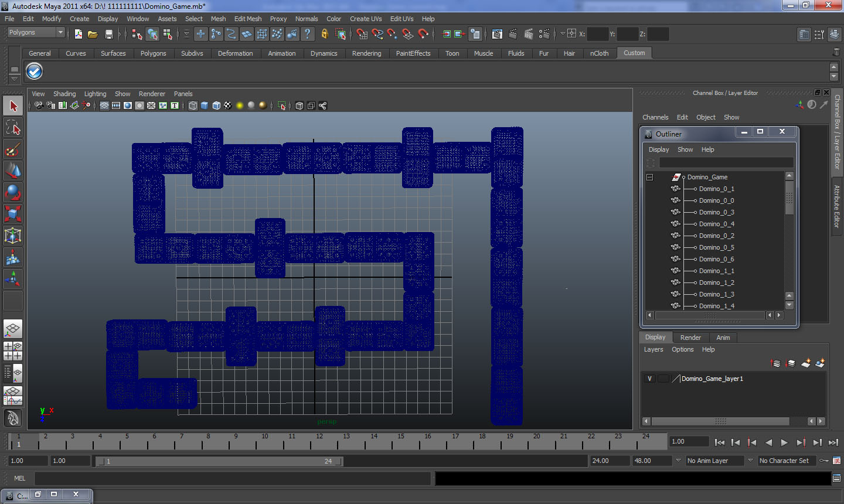Open the No Character Set dropdown
Screen dimensions: 844x504
pos(787,461)
